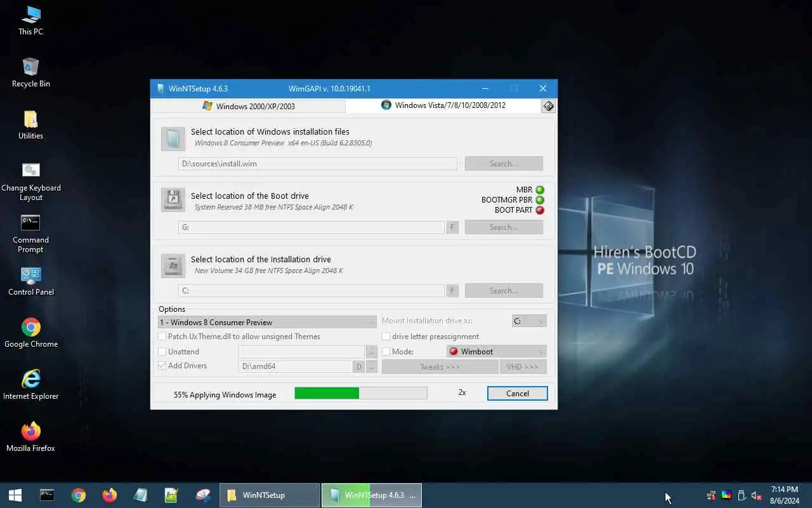The height and width of the screenshot is (508, 812).
Task: Toggle the Unattend checkbox
Action: point(162,351)
